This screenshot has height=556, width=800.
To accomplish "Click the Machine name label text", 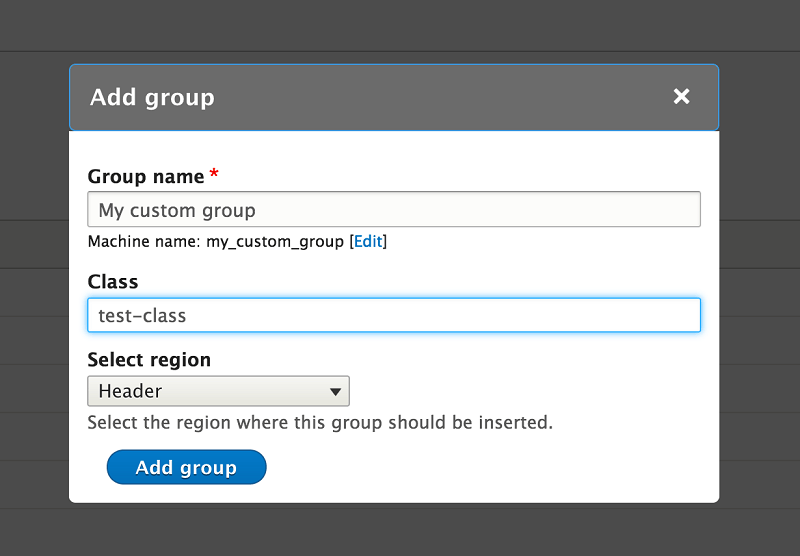I will point(144,241).
